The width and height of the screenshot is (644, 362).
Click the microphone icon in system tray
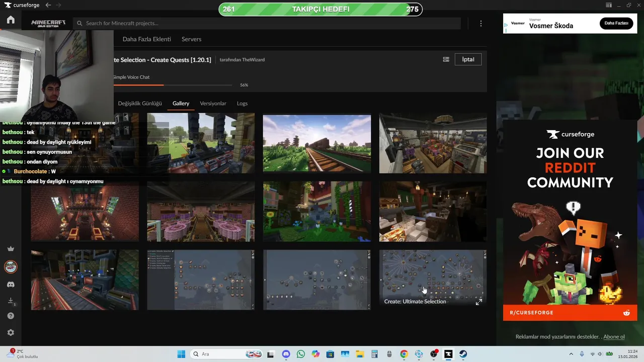coord(582,354)
